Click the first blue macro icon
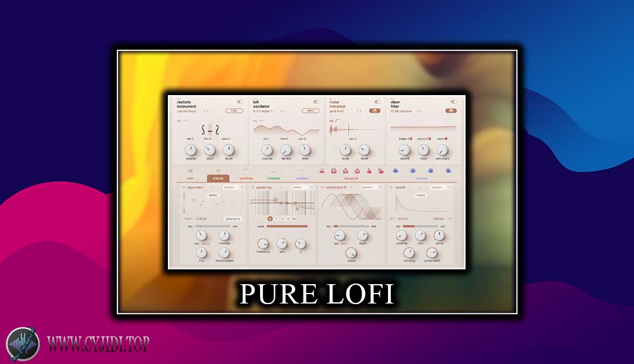Viewport: 634px width, 364px height. 396,171
